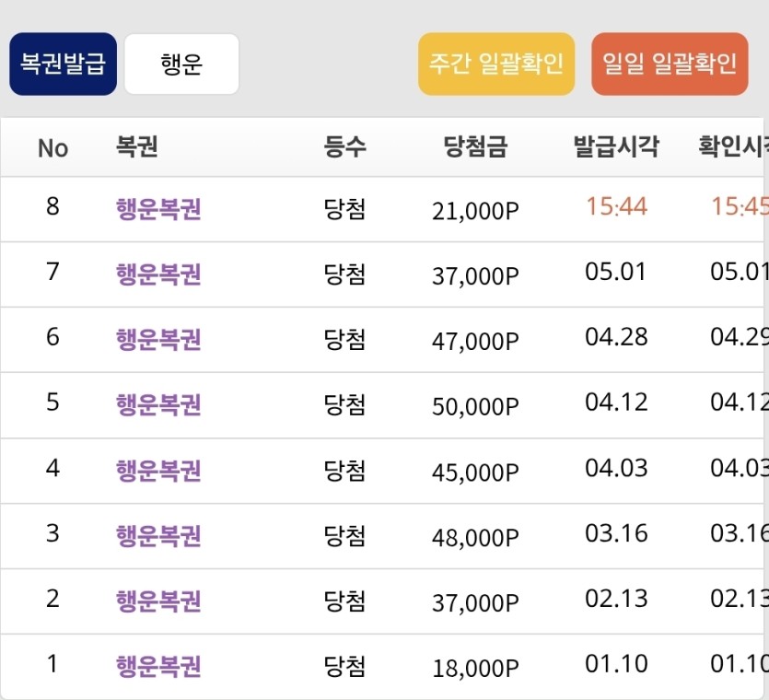Click the 04.12 issue date in row 5
769x700 pixels.
click(616, 402)
